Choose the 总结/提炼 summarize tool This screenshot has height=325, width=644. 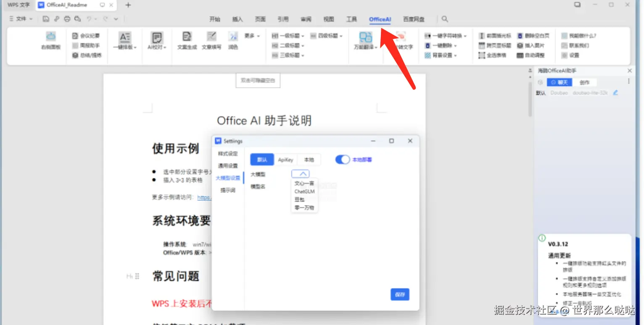87,55
